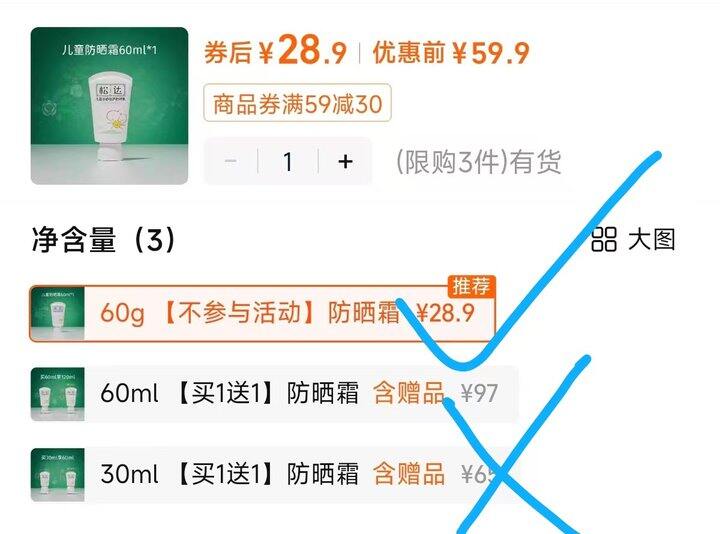Tap 含赠品 label on the 30ml row
720x534 pixels.
pos(409,474)
